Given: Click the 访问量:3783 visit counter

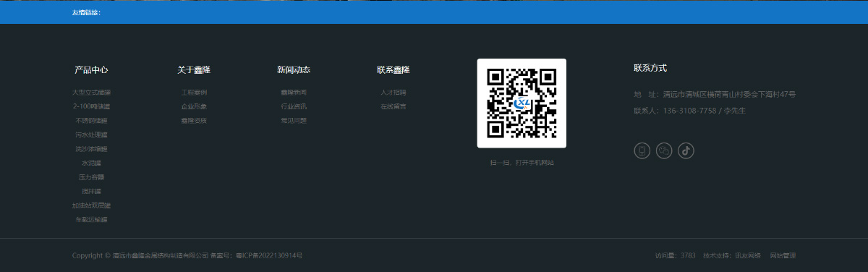Looking at the screenshot, I should (x=675, y=255).
